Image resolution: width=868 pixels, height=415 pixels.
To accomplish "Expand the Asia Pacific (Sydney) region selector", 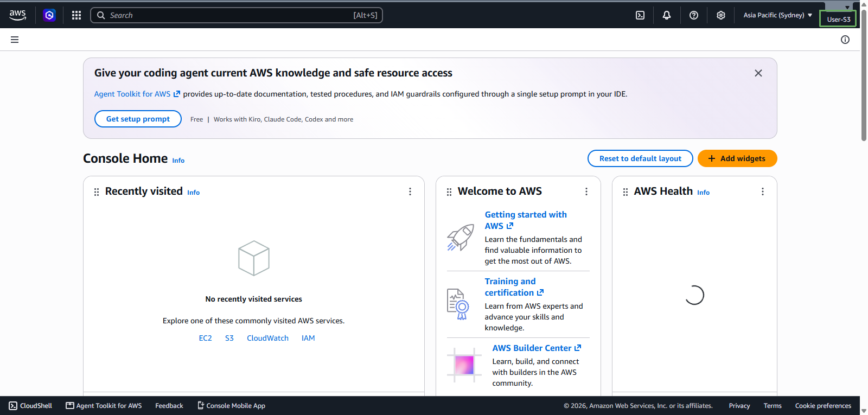I will click(778, 15).
